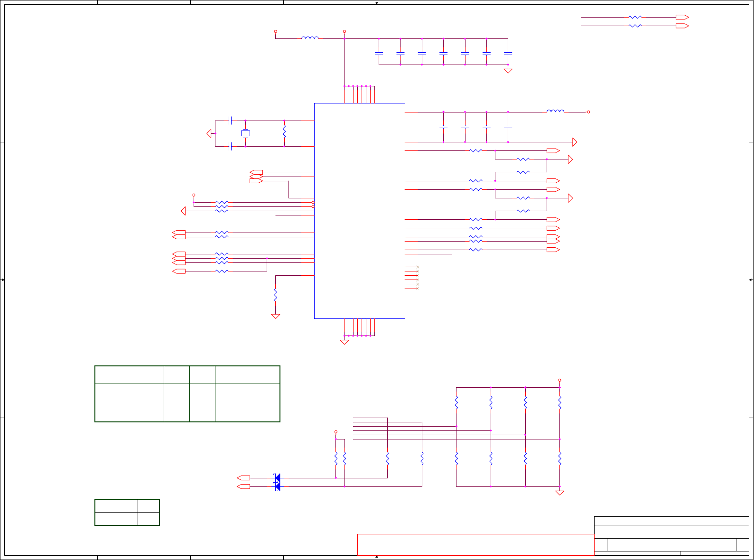Select the upper off-page connector at top right
This screenshot has width=754, height=560.
click(x=682, y=17)
